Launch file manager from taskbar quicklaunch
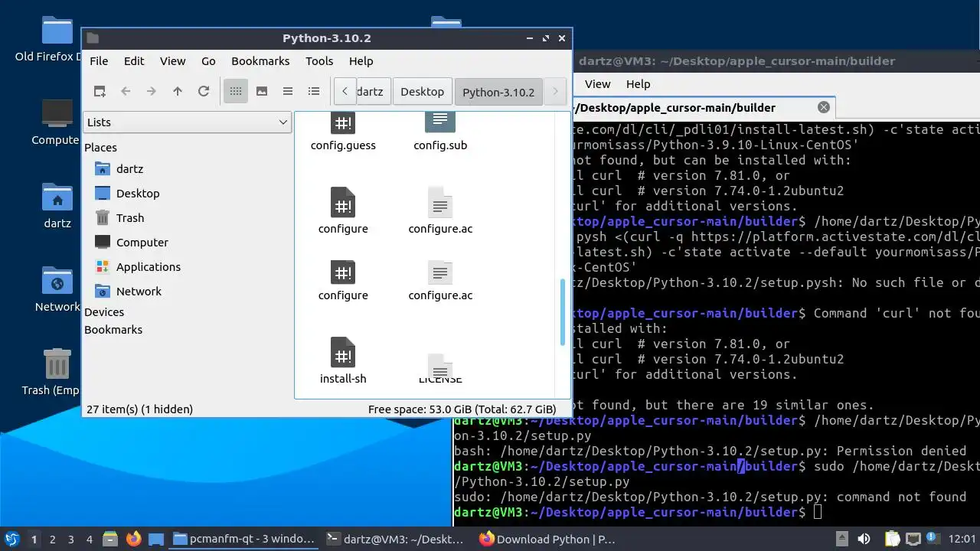 (x=109, y=539)
